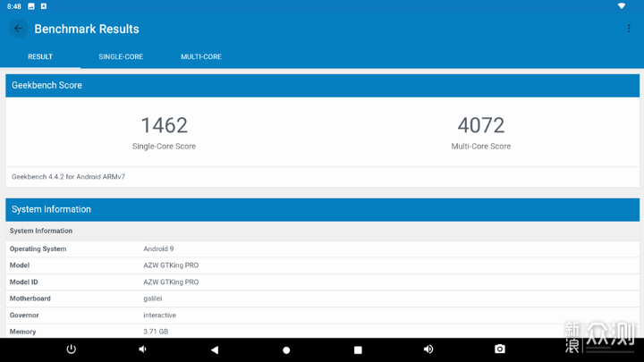Check the Wi-Fi status icon
This screenshot has height=362, width=644.
(x=622, y=6)
